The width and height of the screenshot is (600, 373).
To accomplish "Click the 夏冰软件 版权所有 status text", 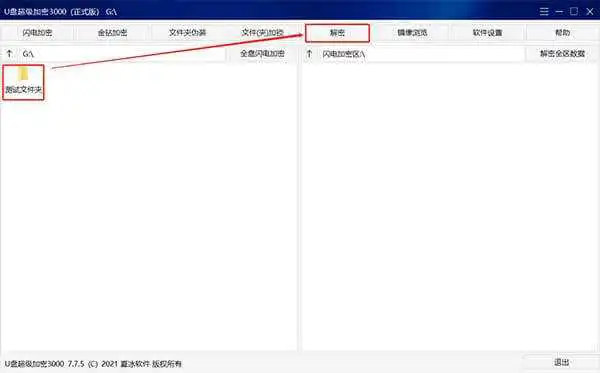I will tap(151, 363).
